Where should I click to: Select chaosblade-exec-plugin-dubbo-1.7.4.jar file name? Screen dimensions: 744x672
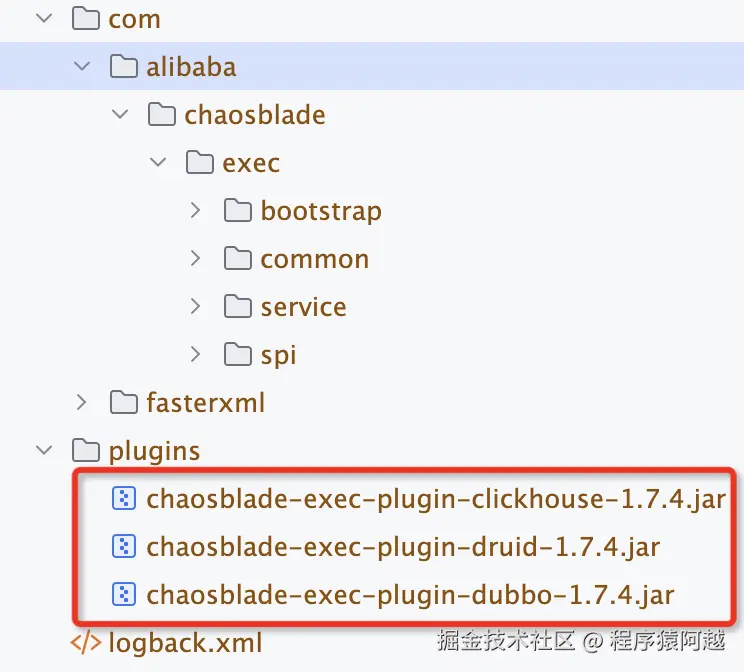410,596
